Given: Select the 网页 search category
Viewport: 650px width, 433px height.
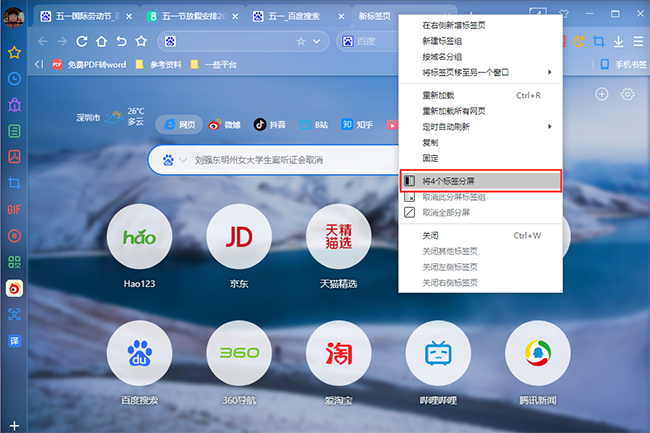Looking at the screenshot, I should coord(179,124).
